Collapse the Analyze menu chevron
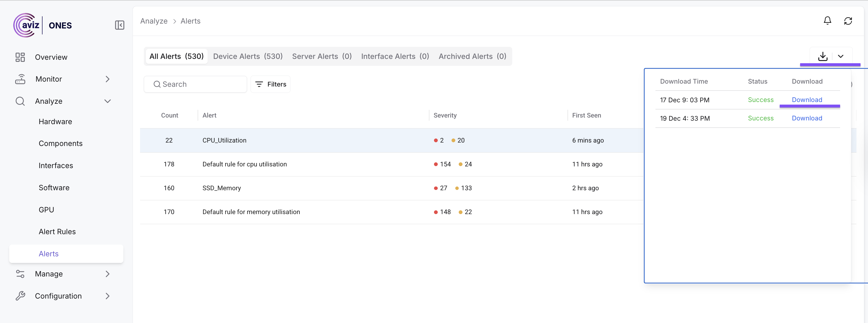The image size is (868, 323). coord(108,101)
